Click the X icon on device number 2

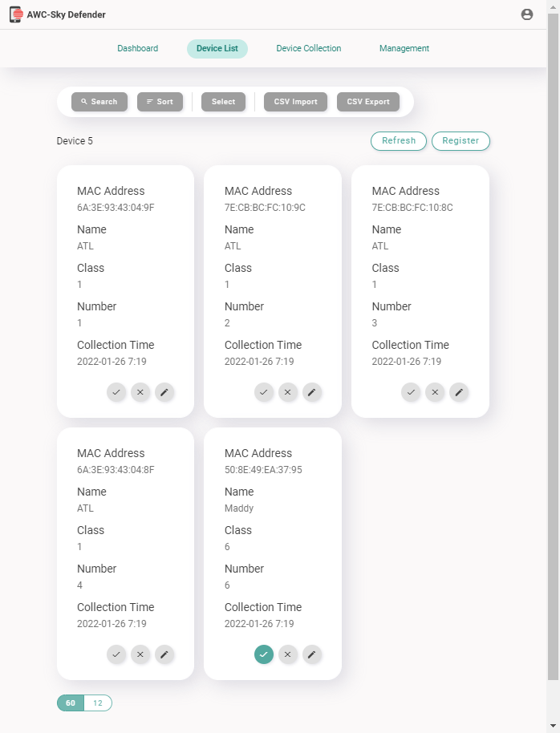pos(287,392)
